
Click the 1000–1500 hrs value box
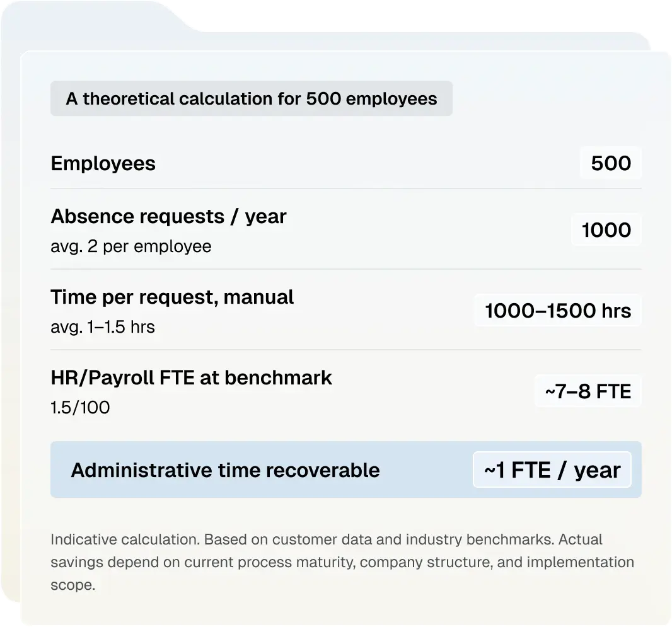(x=558, y=311)
